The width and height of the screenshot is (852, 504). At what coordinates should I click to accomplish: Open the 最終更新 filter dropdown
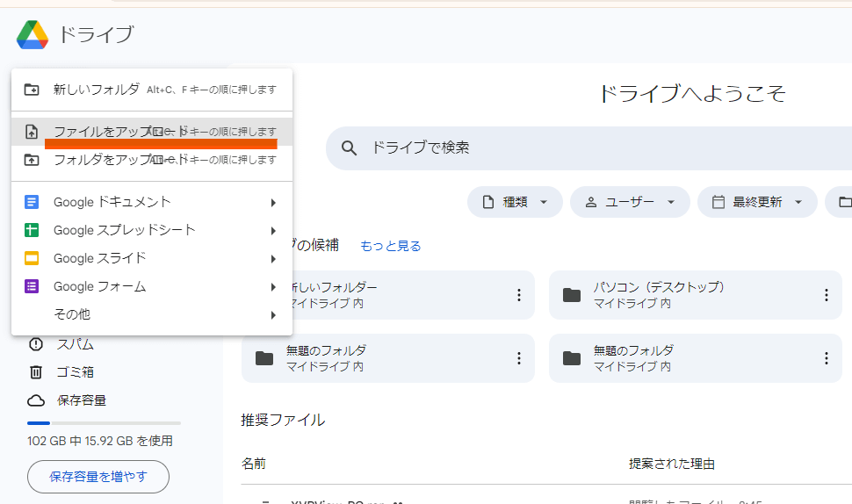tap(757, 202)
